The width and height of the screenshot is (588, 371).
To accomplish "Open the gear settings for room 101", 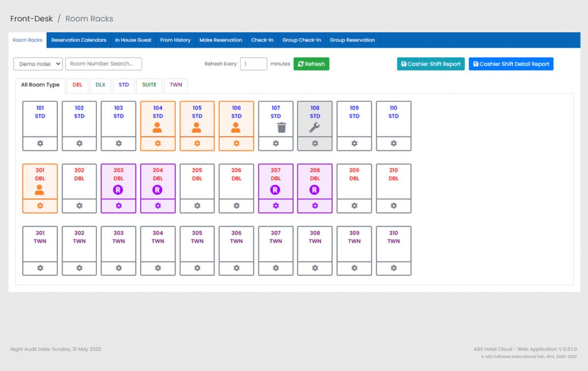I will [x=40, y=144].
